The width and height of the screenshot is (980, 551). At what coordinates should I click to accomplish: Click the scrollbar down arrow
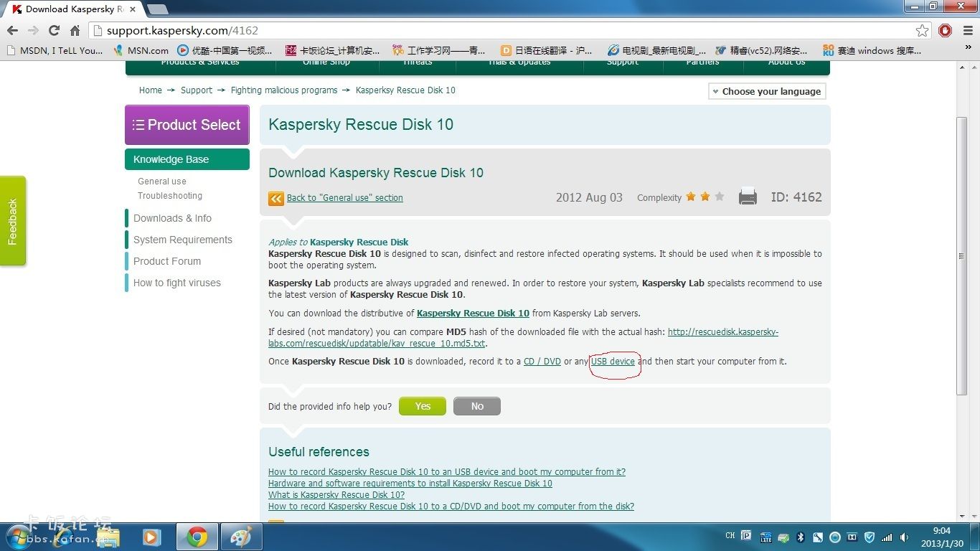click(962, 516)
